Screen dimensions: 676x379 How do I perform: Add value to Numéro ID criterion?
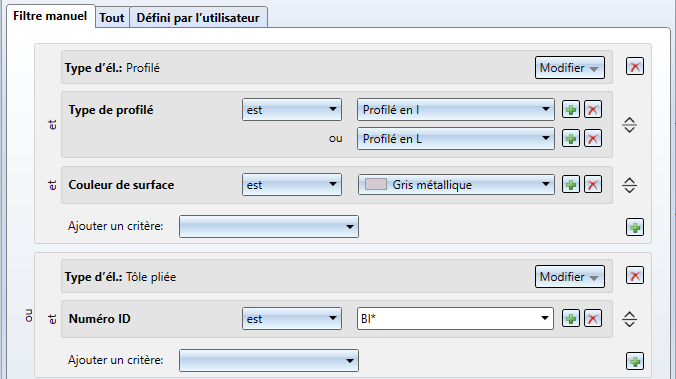[571, 319]
